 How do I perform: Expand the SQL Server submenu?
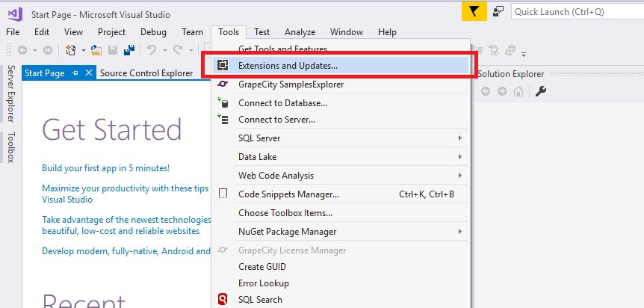tap(460, 138)
